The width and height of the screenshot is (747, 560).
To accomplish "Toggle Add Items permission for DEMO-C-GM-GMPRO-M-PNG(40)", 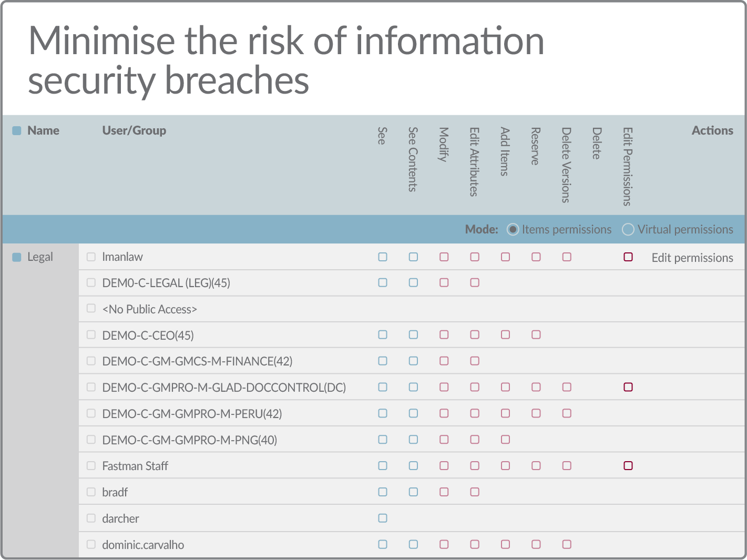I will pos(505,439).
